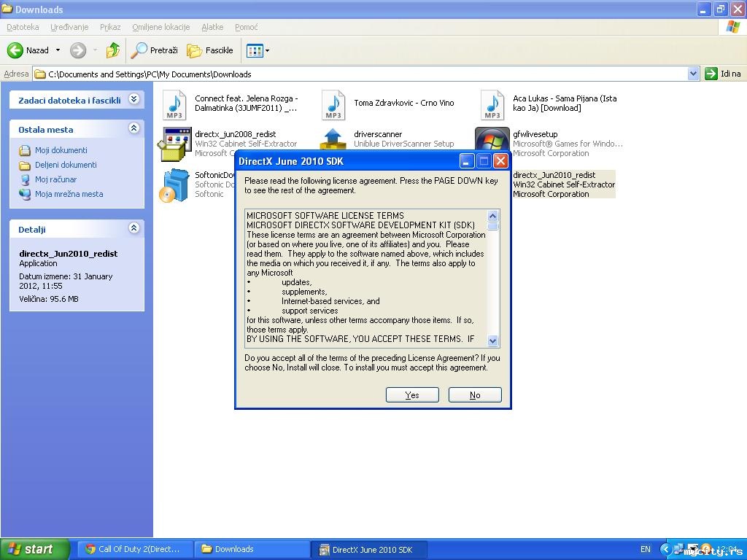Click Moji dokumenti icon in sidebar

(25, 150)
